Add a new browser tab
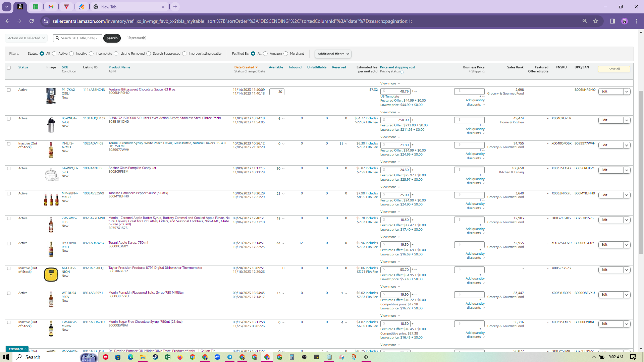Viewport: 644px width, 362px height. point(175,7)
